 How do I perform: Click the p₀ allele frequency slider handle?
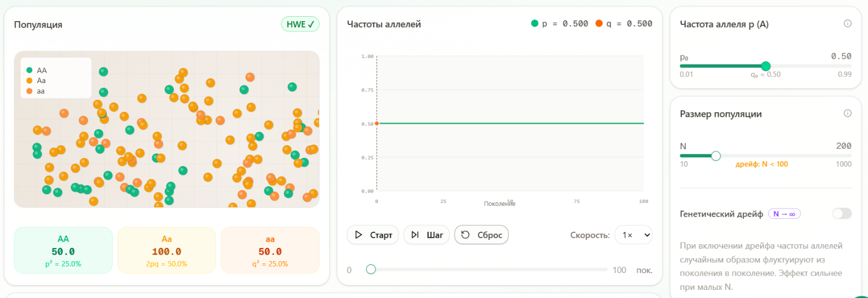pyautogui.click(x=766, y=66)
